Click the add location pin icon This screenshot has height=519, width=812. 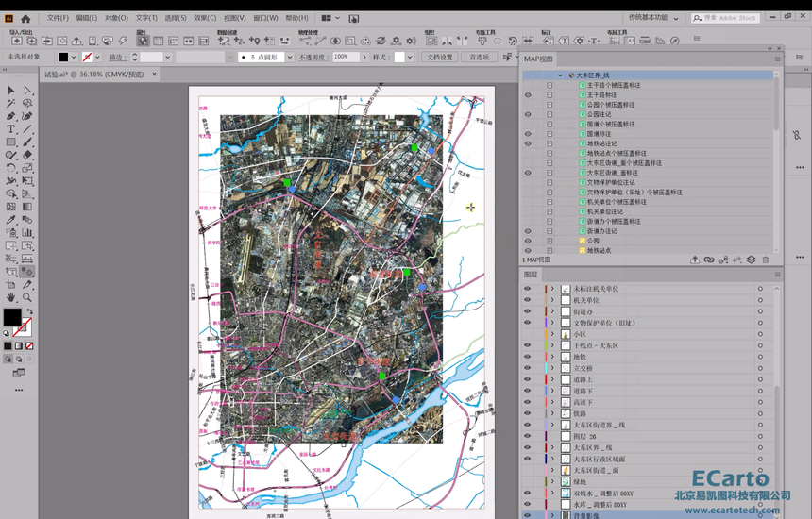click(x=254, y=41)
